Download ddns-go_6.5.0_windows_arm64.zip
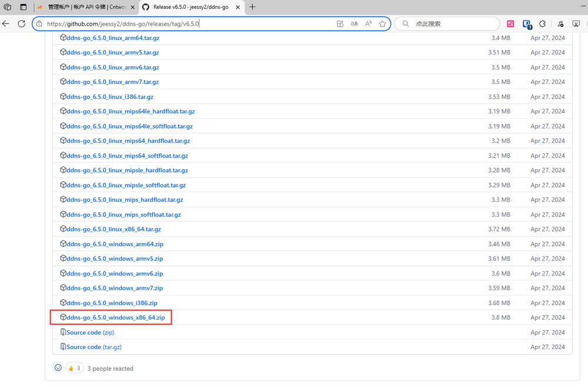 click(x=115, y=244)
